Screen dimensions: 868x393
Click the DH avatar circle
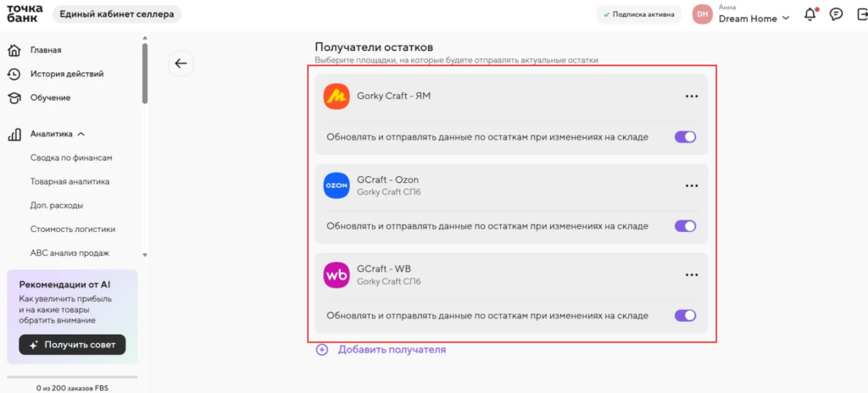pyautogui.click(x=702, y=14)
